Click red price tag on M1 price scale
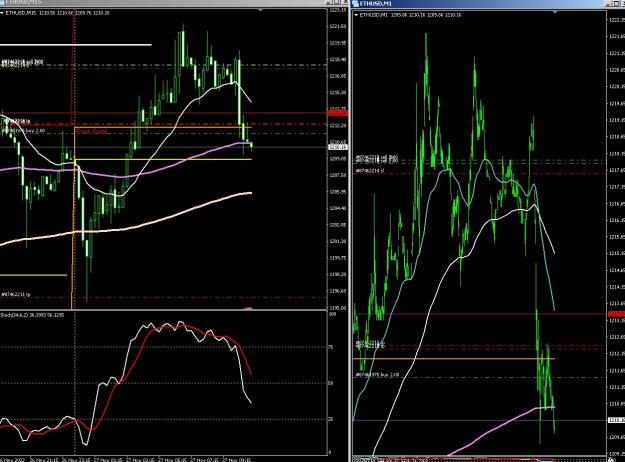 tap(616, 314)
